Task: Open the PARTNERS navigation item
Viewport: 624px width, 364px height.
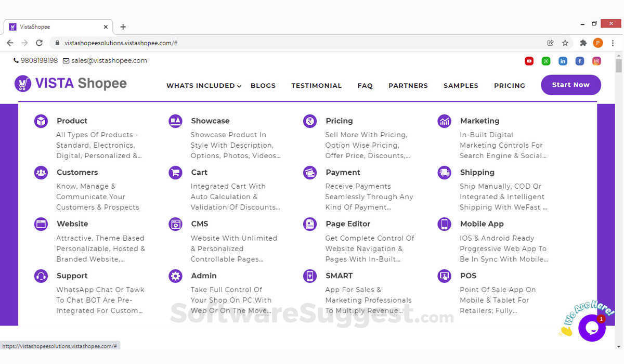Action: [408, 86]
